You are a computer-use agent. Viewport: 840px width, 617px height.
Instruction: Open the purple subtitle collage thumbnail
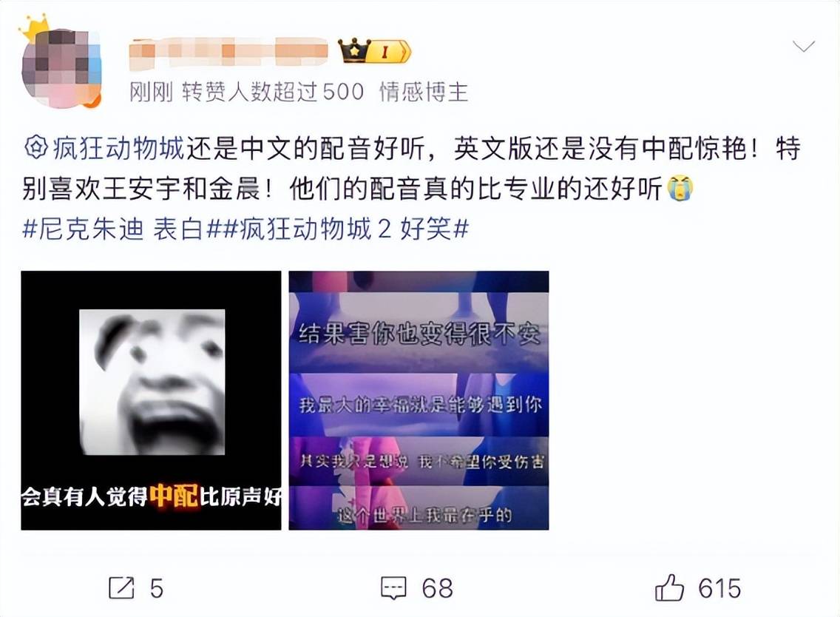click(x=419, y=400)
